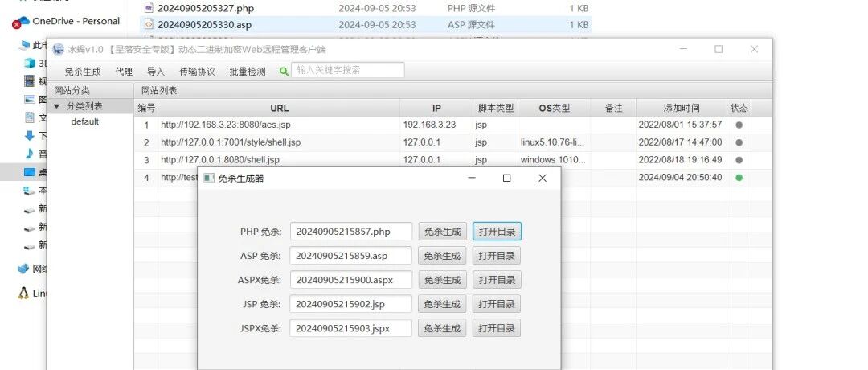868x370 pixels.
Task: Click 打开目录 button for JSPX
Action: (x=497, y=328)
